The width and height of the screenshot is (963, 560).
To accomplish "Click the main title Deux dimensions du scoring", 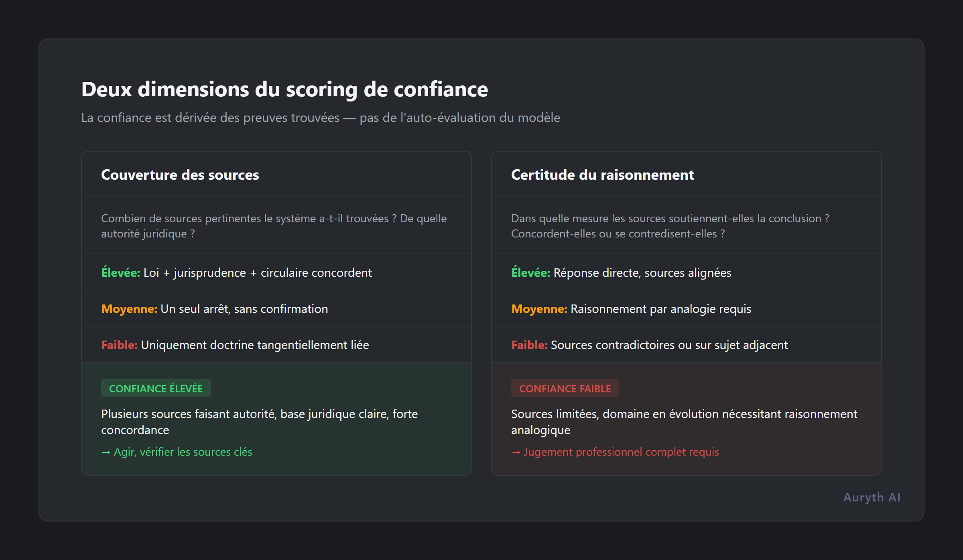I will coord(284,89).
